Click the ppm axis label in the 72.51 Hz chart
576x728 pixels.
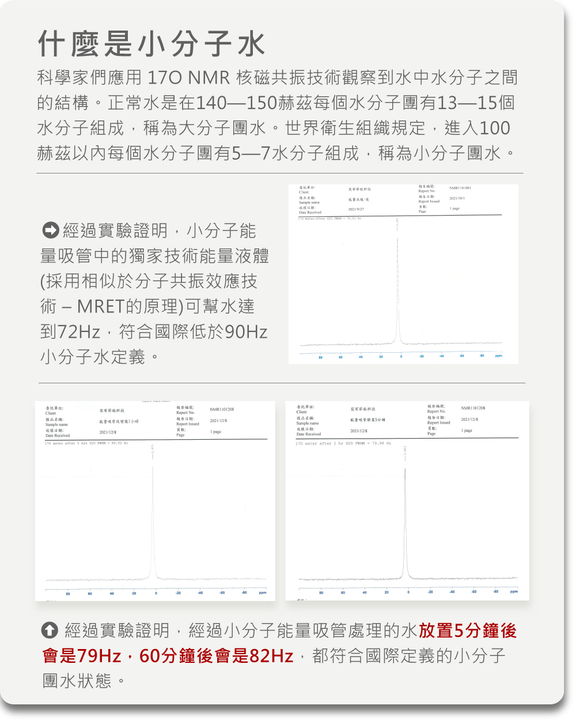[x=498, y=356]
